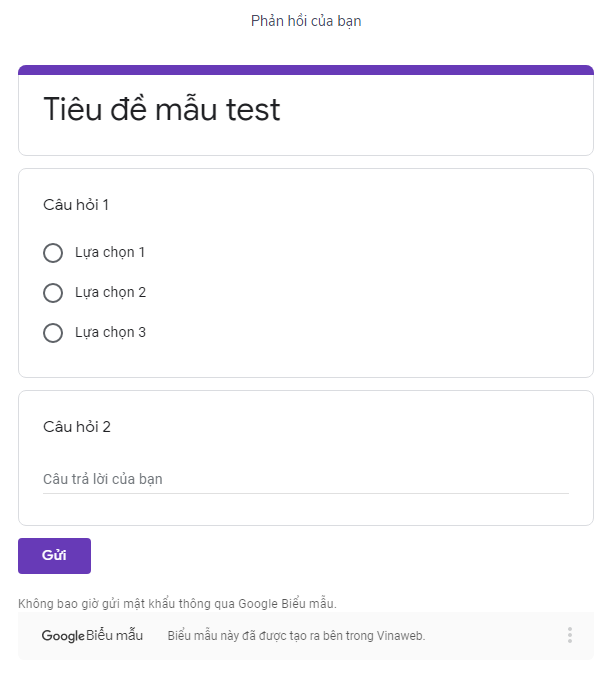
Task: Choose the Lựa chọn 2 radio circle
Action: click(53, 293)
